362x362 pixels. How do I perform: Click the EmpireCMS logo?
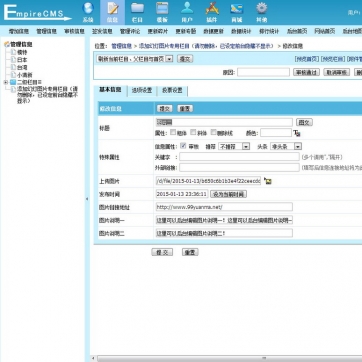click(37, 13)
